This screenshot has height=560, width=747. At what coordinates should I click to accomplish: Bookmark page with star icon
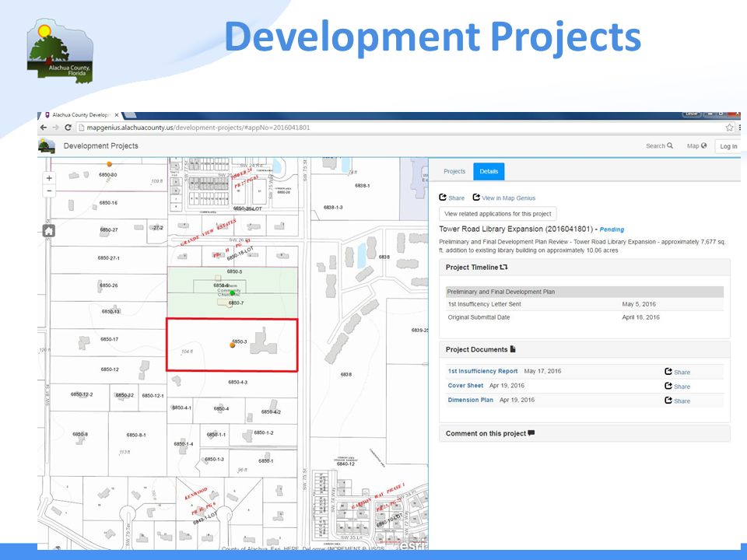(x=729, y=128)
